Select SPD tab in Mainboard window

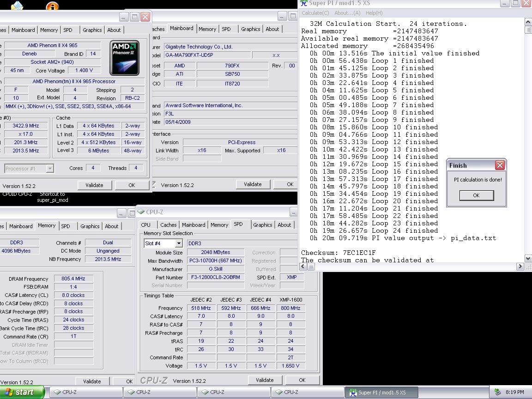point(226,29)
